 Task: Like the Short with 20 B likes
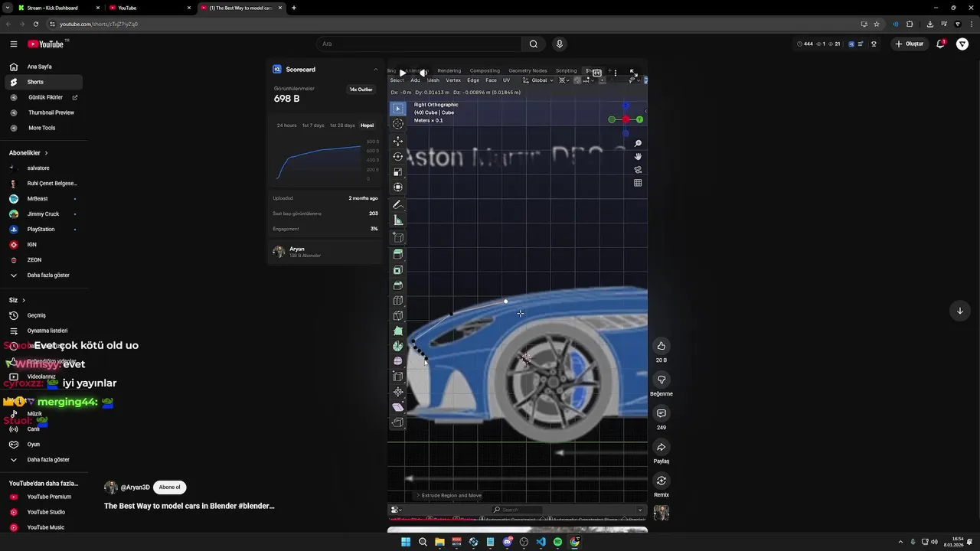pos(661,346)
